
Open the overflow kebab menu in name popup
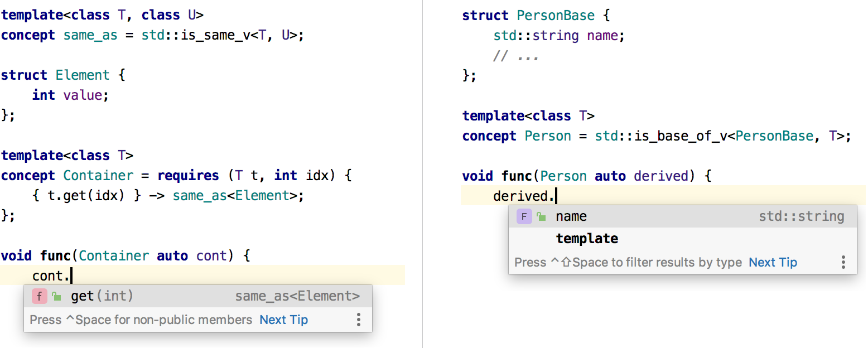pos(843,262)
